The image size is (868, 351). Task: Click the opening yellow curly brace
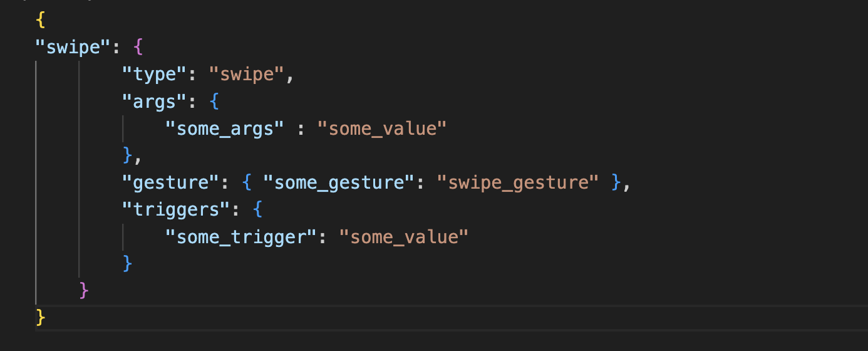[41, 20]
